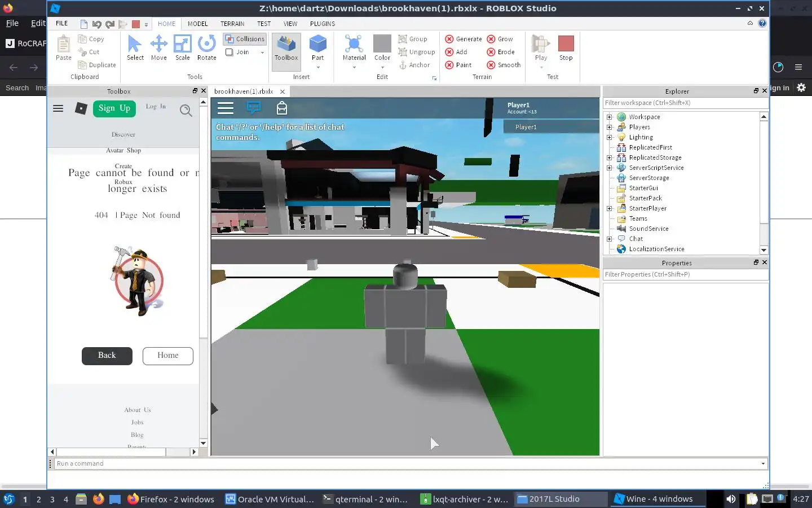This screenshot has height=508, width=812.
Task: Click the toolbox search magnifier icon
Action: coord(186,110)
